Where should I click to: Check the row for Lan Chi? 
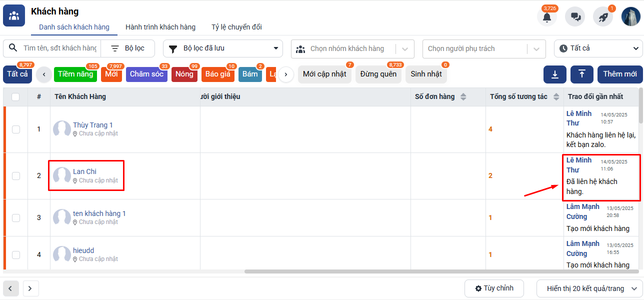click(16, 176)
